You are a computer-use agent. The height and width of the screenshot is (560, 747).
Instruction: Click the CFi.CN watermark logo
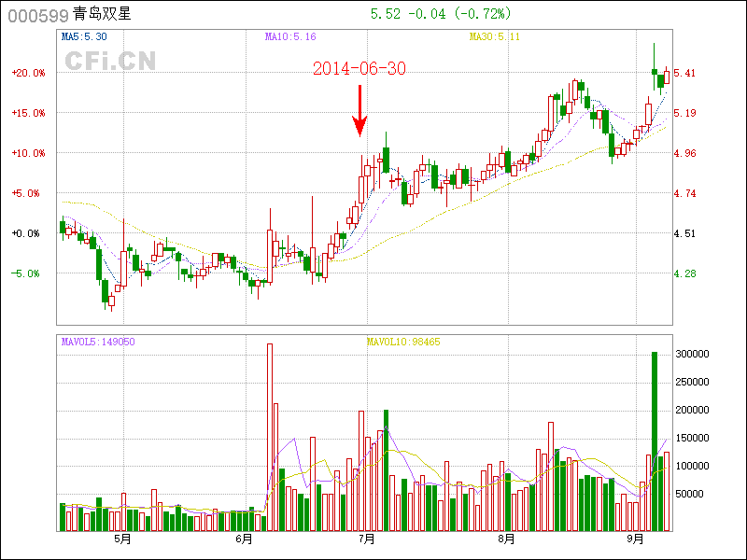point(110,61)
